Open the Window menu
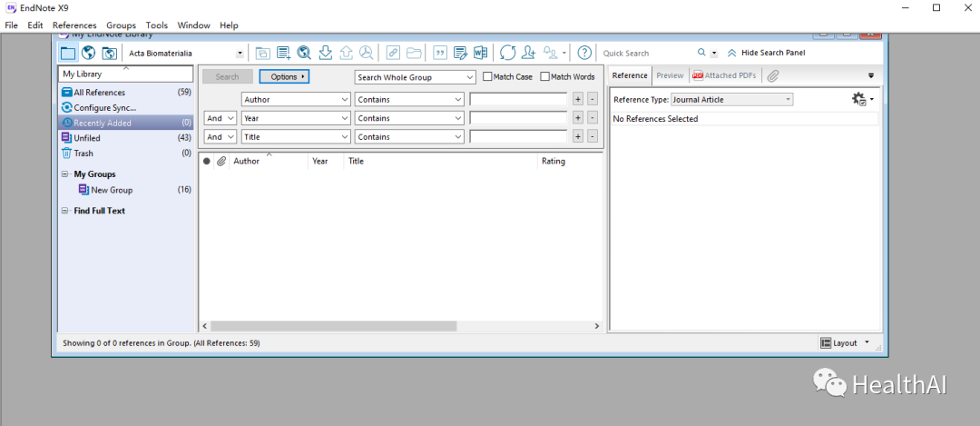 (x=194, y=25)
